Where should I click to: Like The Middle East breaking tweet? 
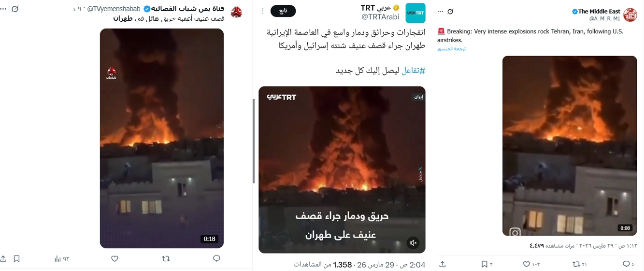click(531, 264)
